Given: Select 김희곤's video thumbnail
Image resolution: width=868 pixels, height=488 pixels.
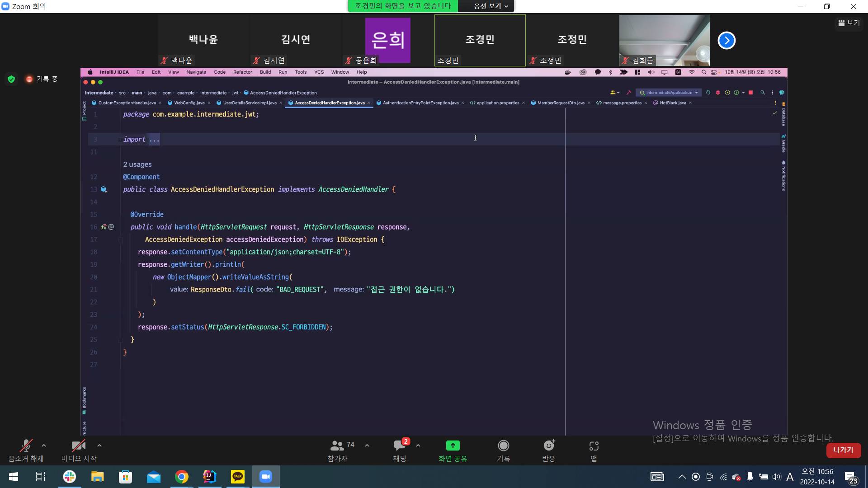Looking at the screenshot, I should coord(664,40).
